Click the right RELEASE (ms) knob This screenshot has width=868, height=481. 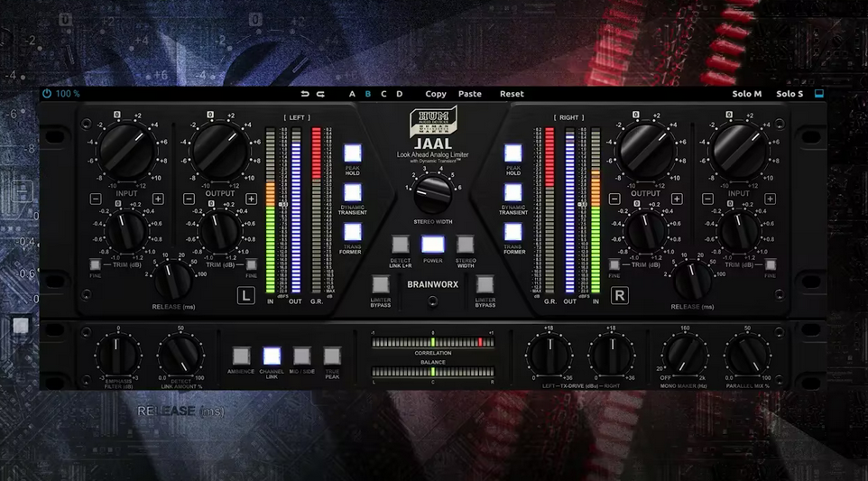(692, 281)
